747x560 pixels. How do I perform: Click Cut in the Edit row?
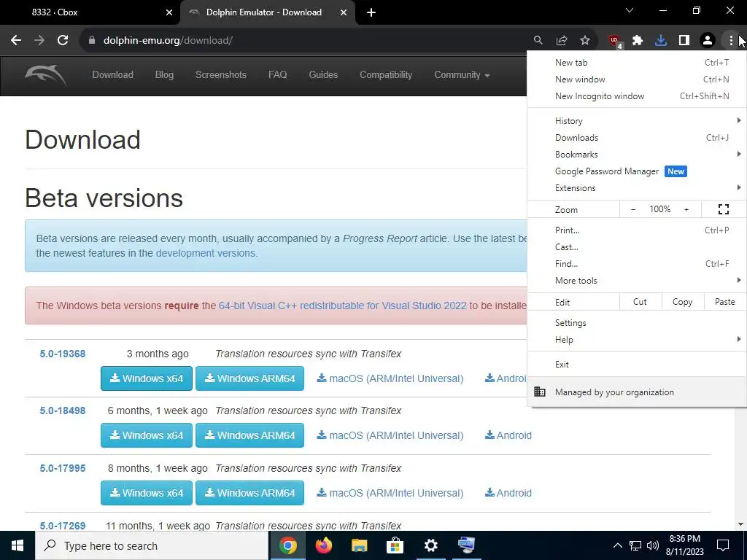coord(640,302)
